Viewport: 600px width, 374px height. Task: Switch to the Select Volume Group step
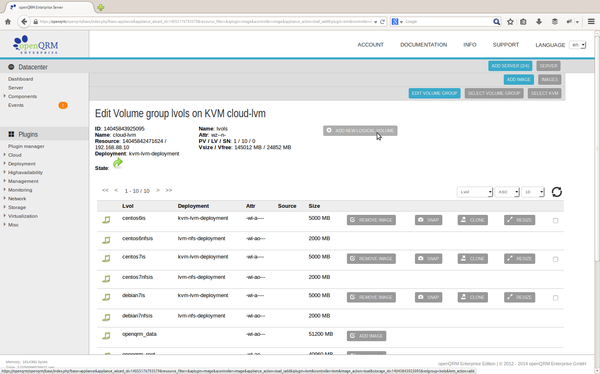click(494, 93)
